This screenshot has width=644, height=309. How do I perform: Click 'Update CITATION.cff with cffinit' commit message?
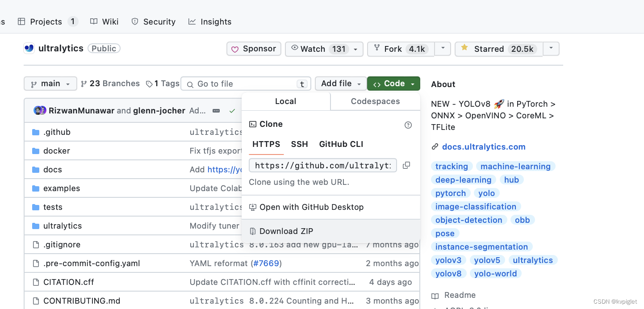pyautogui.click(x=272, y=282)
